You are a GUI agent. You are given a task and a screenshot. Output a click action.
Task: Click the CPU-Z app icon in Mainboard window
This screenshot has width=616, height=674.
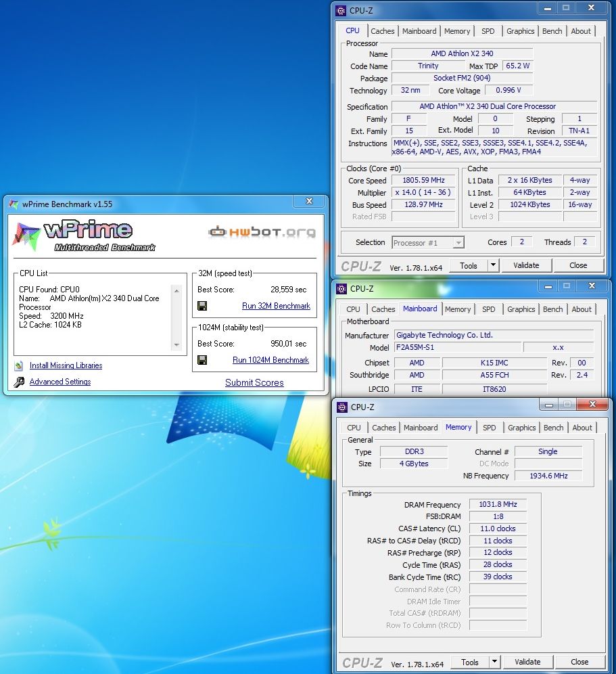tap(341, 289)
